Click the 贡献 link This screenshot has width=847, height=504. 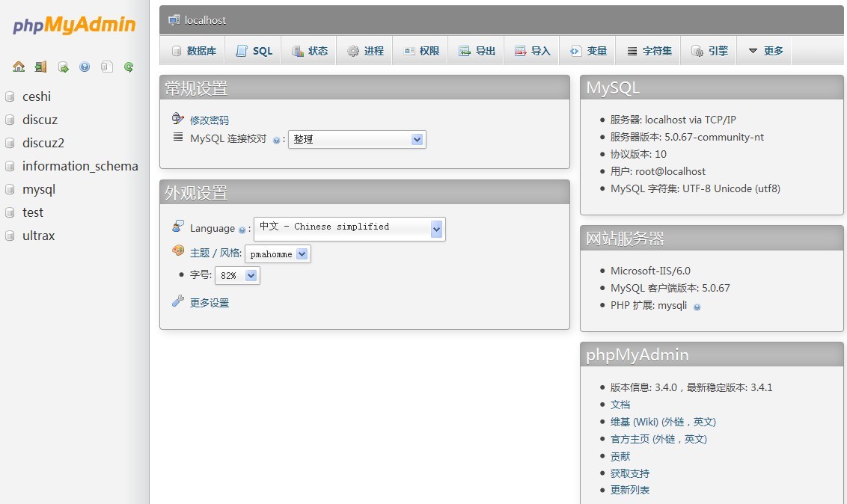[x=620, y=456]
